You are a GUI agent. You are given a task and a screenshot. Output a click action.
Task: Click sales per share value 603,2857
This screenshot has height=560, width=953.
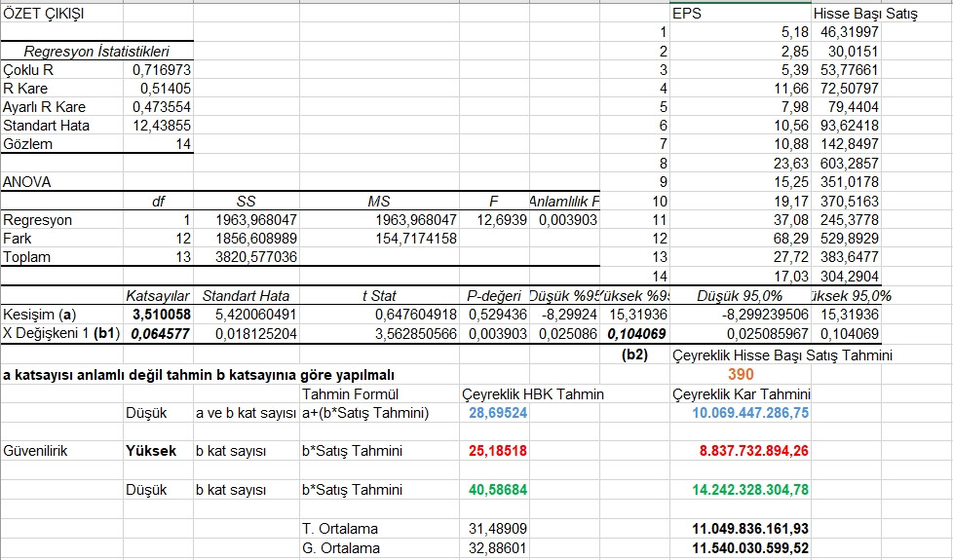click(x=849, y=164)
